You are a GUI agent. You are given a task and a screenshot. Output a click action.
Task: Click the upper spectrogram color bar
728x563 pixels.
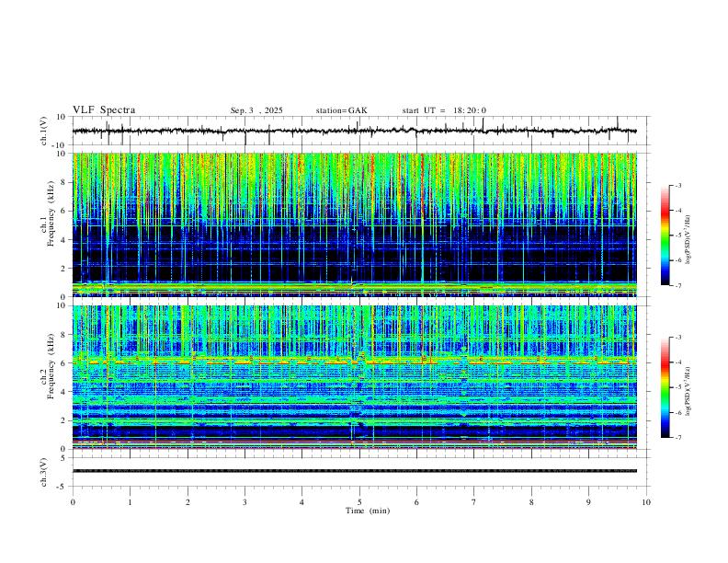click(665, 236)
